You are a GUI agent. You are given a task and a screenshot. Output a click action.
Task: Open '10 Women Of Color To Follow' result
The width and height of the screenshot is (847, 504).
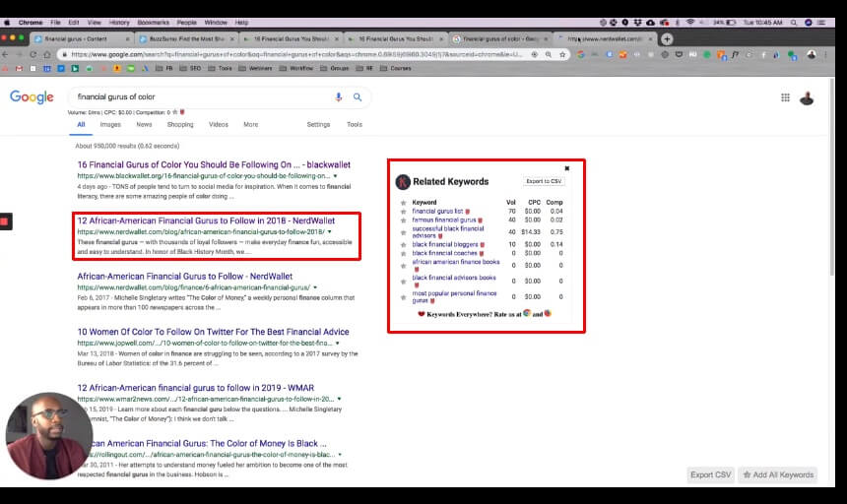tap(213, 332)
